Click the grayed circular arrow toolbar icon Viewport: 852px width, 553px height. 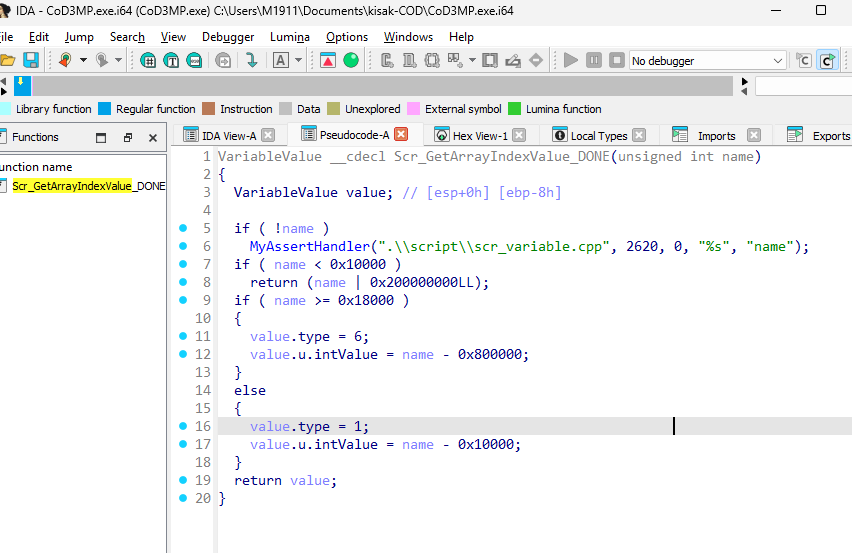tap(223, 60)
